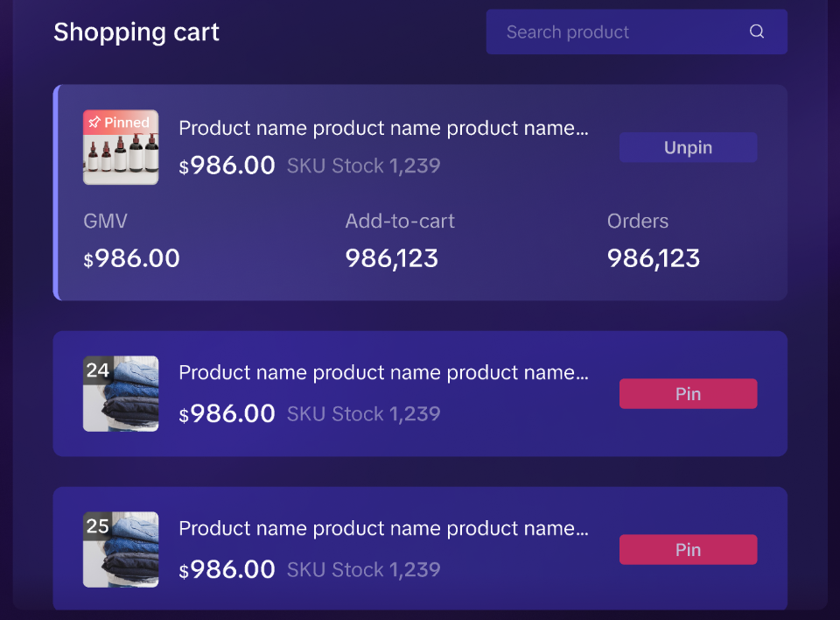Click the search magnifier icon
This screenshot has width=840, height=620.
click(756, 32)
